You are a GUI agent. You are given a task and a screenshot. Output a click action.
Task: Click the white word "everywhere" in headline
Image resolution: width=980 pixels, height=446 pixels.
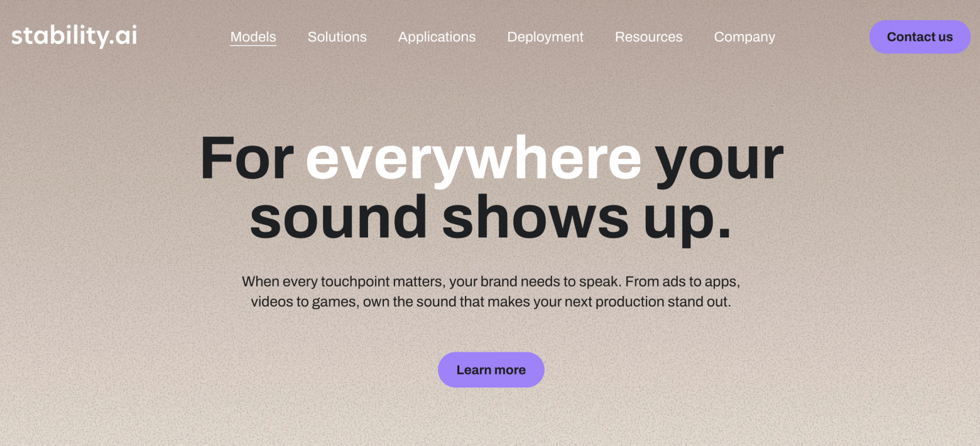pyautogui.click(x=473, y=159)
